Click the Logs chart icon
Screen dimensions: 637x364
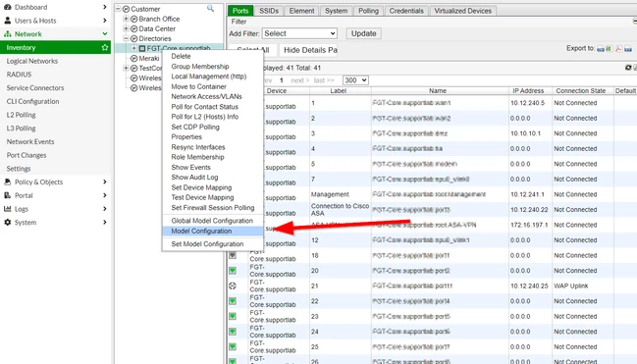coord(7,209)
